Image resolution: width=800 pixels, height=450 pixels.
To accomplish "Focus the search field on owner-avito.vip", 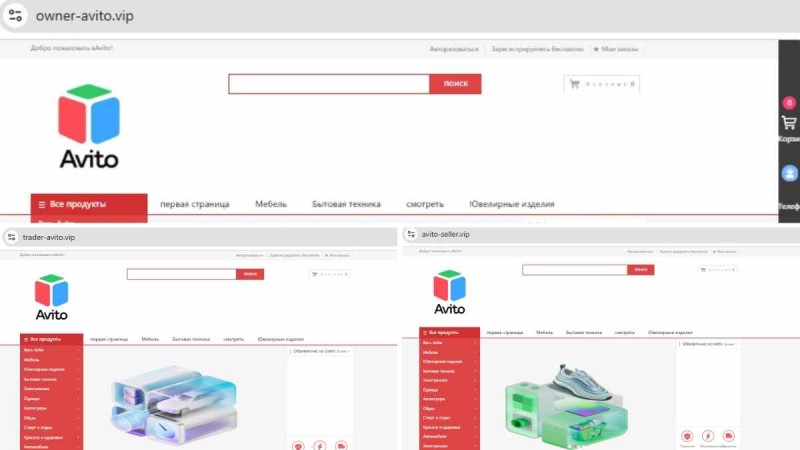I will coord(329,84).
